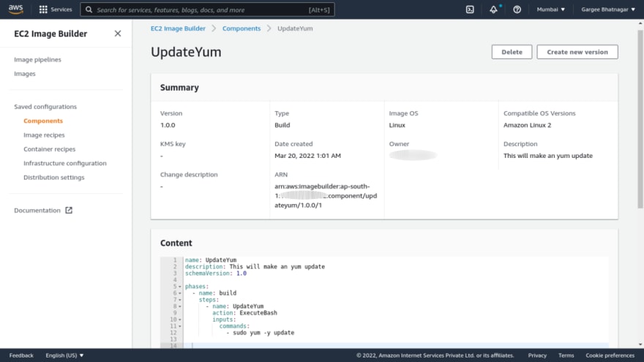Click line 14 in the content editor

click(x=396, y=346)
